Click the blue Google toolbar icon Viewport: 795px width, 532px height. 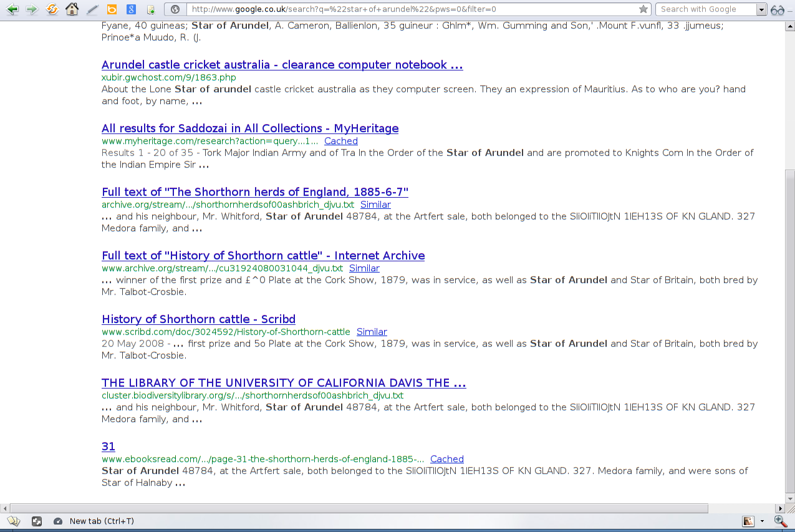131,9
